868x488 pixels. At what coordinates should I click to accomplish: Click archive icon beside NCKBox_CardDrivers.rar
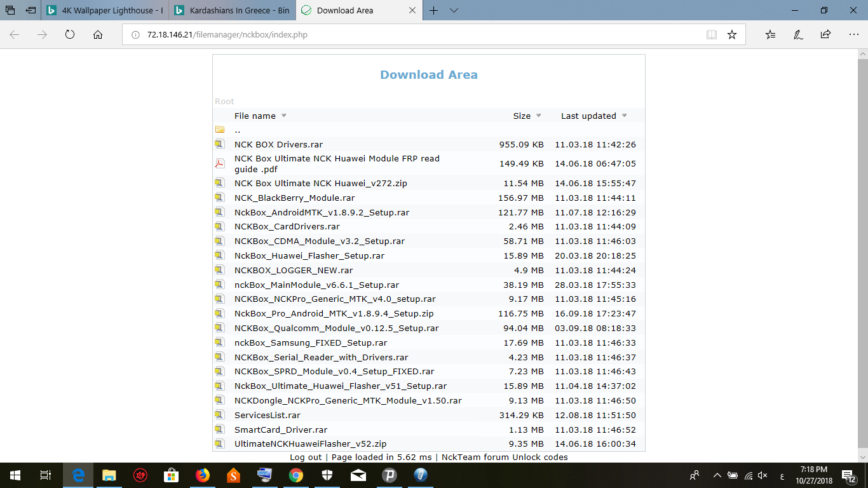pyautogui.click(x=220, y=226)
